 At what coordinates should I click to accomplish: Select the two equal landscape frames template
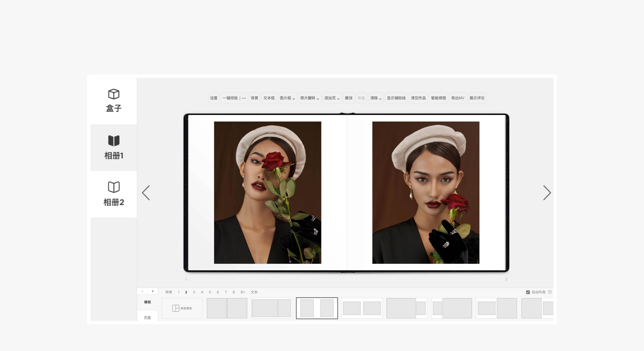pos(362,308)
